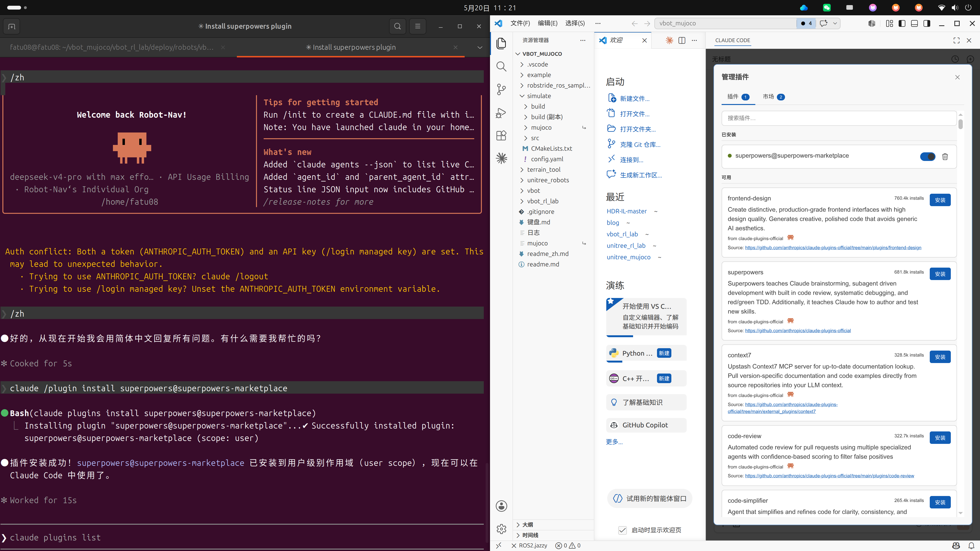Open the terminal tab list dropdown

coord(480,48)
